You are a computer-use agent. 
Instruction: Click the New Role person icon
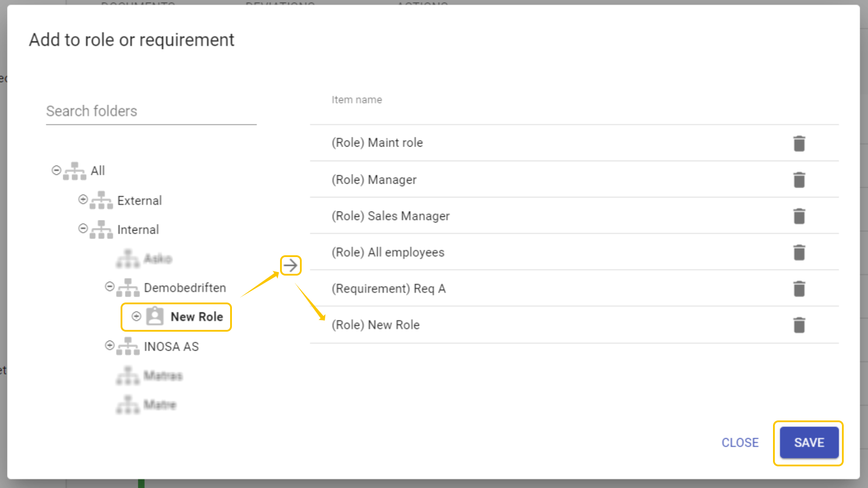155,316
